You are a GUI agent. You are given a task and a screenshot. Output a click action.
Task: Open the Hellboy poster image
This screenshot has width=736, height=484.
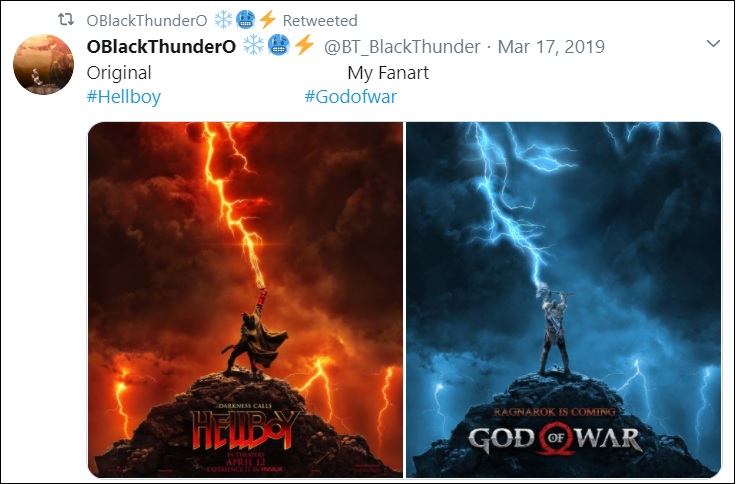(245, 300)
